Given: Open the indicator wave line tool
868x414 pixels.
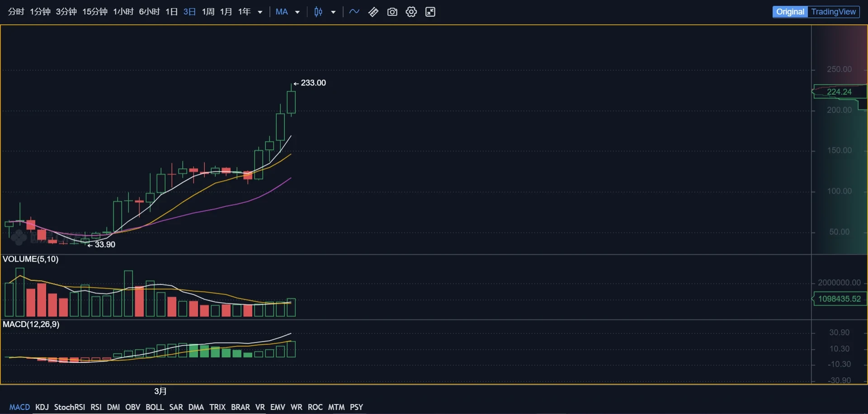Looking at the screenshot, I should tap(354, 12).
